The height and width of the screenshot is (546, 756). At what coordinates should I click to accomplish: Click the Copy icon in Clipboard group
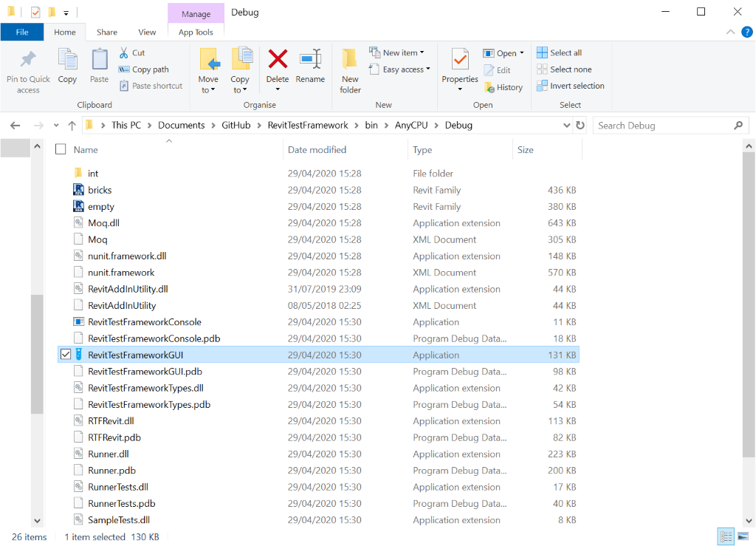coord(67,60)
